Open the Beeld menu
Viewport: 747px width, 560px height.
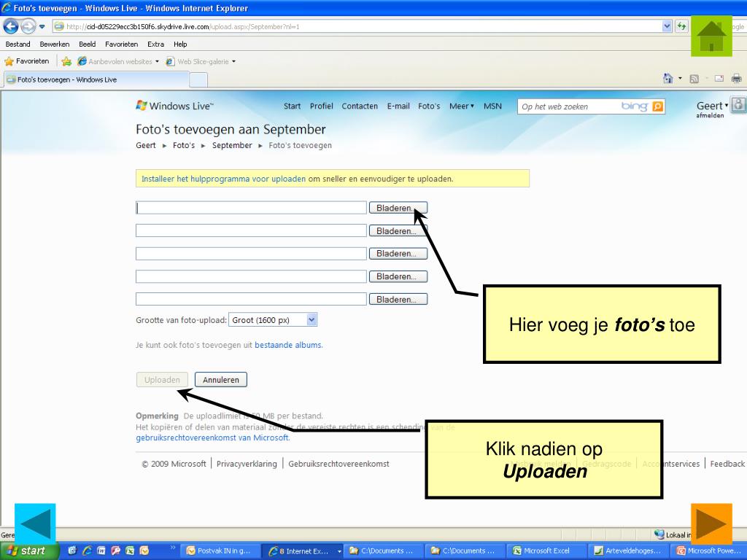click(x=88, y=44)
